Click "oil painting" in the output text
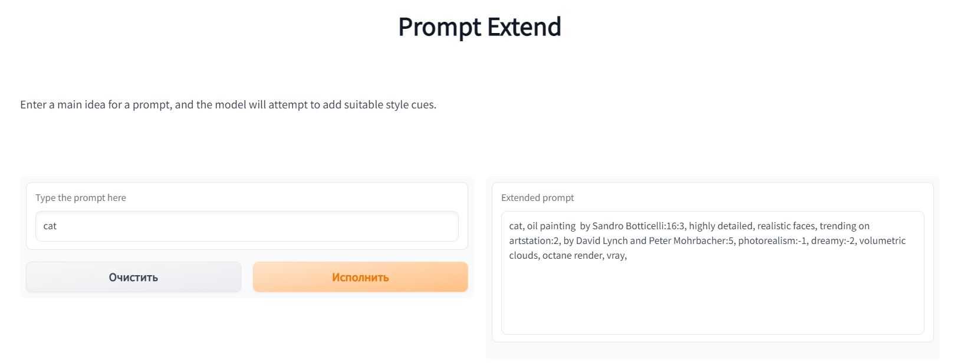The width and height of the screenshot is (980, 363). pos(551,226)
